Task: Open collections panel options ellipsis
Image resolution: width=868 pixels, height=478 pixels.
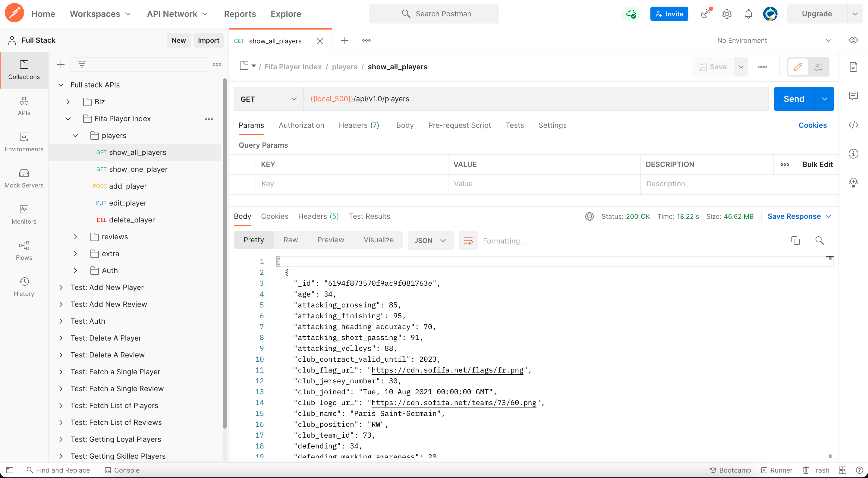Action: point(217,64)
